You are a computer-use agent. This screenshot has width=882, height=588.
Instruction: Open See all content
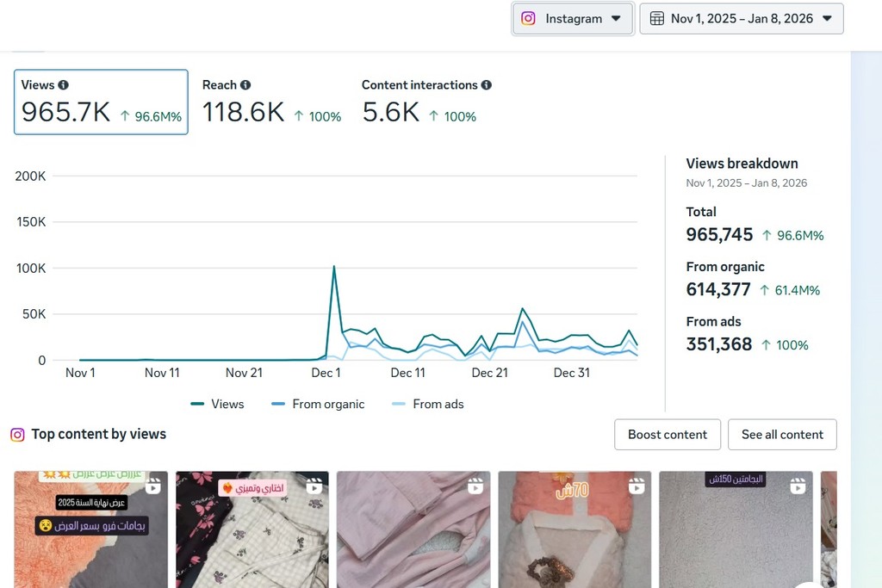point(782,435)
